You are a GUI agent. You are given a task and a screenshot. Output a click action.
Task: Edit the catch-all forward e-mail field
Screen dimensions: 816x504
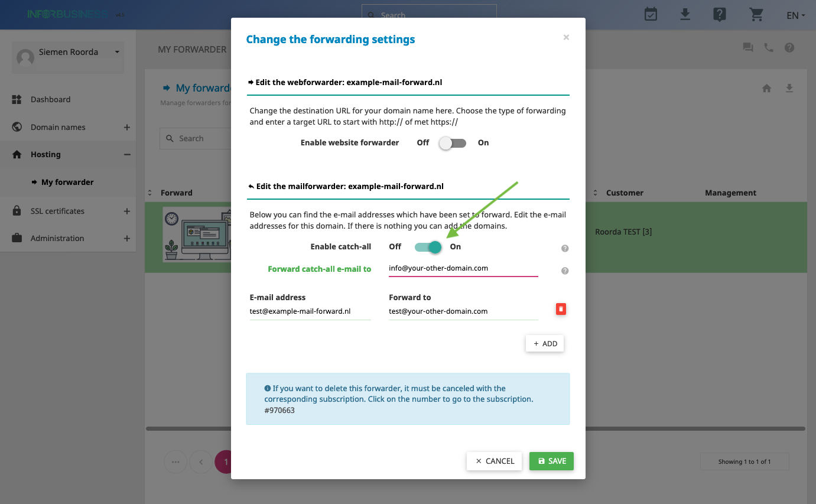[463, 268]
